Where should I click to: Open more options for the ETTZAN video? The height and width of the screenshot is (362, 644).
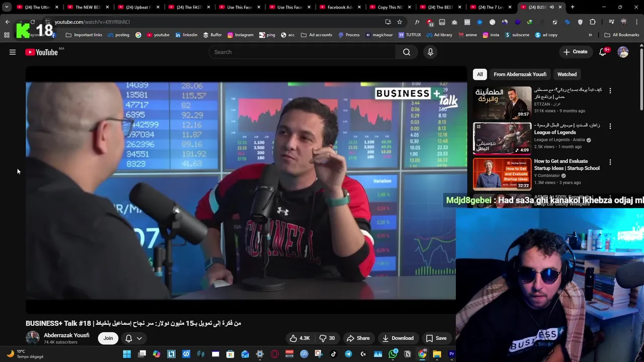610,91
